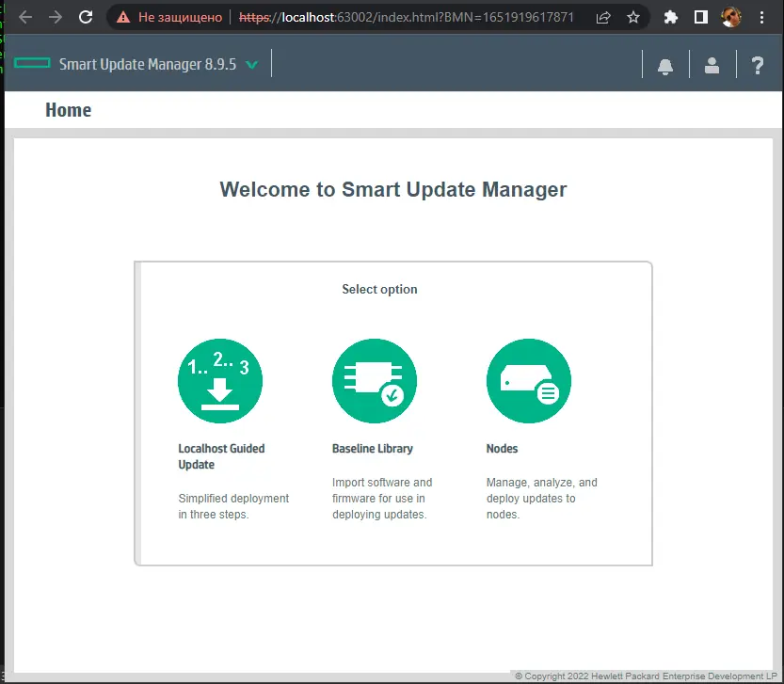Viewport: 784px width, 684px height.
Task: Click the HPE green rectangle logo
Action: point(32,63)
